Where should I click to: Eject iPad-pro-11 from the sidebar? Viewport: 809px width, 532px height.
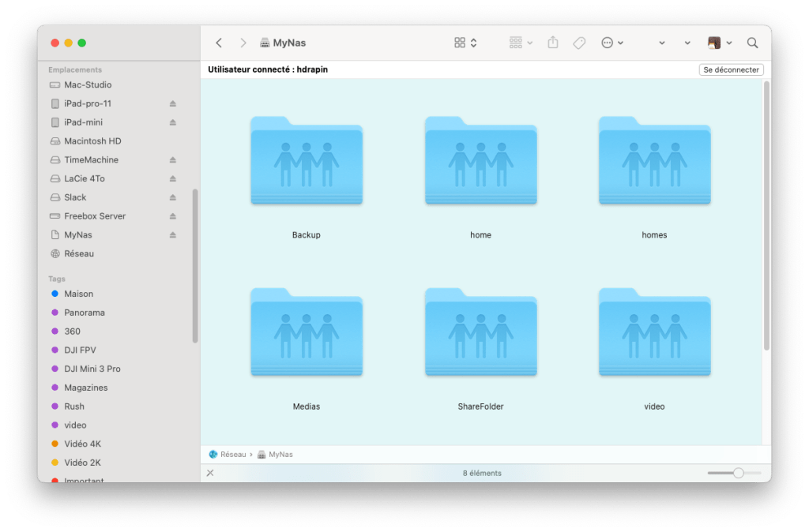173,104
